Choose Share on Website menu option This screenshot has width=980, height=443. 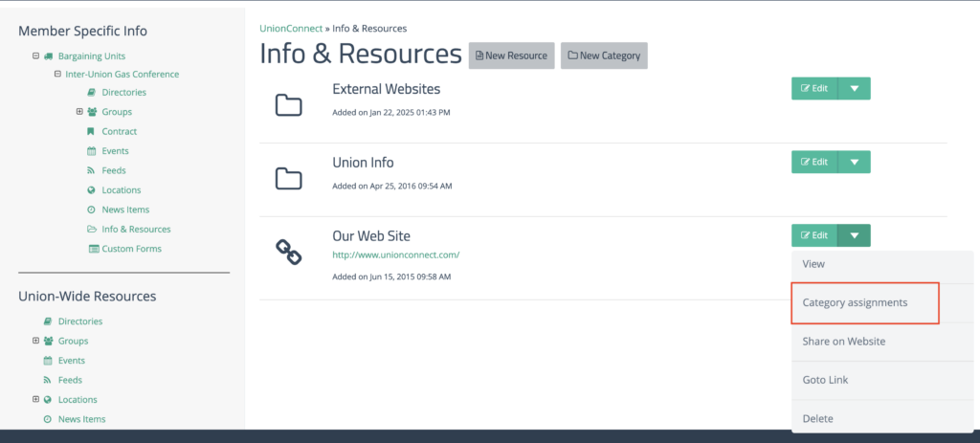pyautogui.click(x=843, y=342)
